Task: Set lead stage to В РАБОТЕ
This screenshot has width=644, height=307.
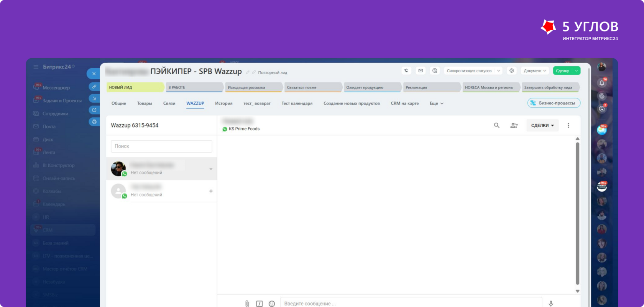Action: tap(194, 87)
